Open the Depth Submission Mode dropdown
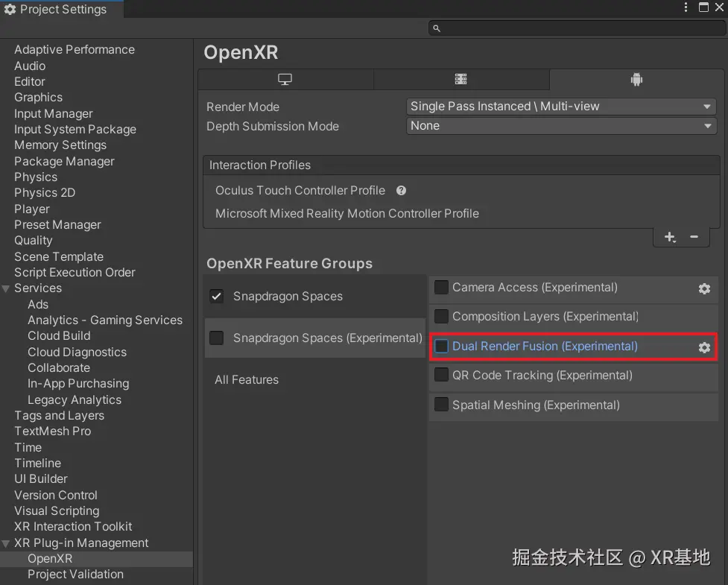The height and width of the screenshot is (585, 728). point(561,126)
